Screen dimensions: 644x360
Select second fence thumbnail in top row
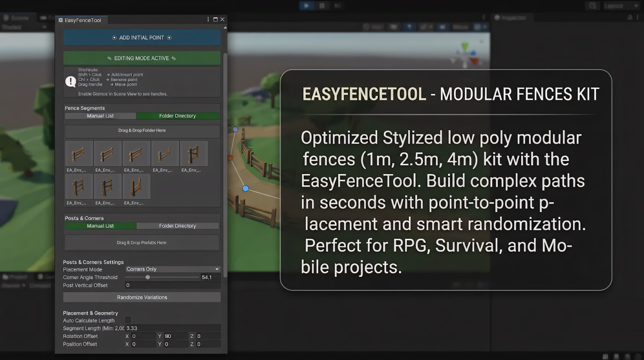coord(107,154)
